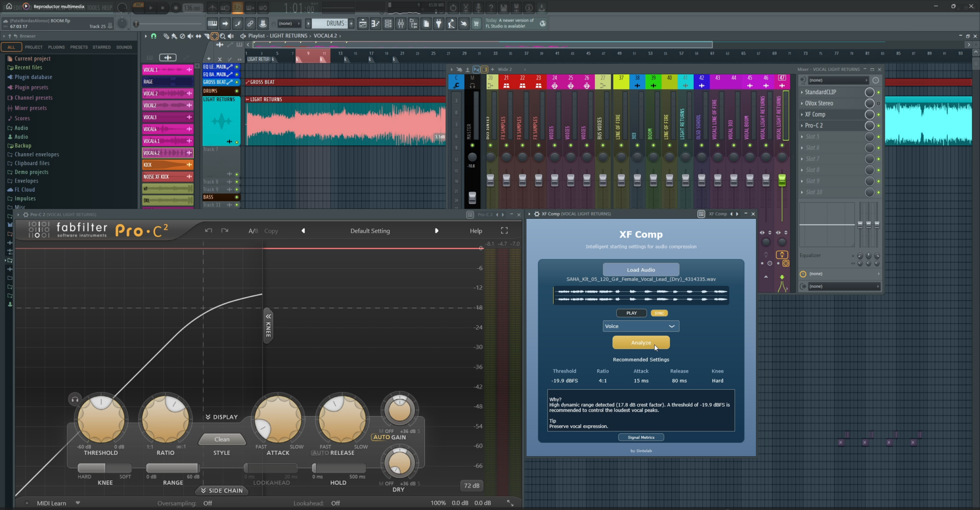Open the Voice source type dropdown

(641, 326)
